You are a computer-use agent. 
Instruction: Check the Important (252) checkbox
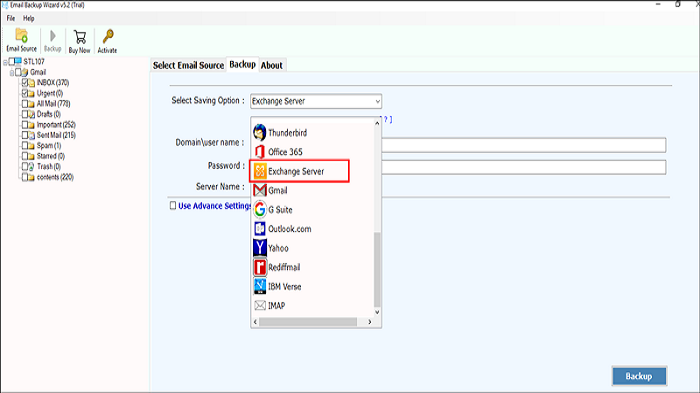[25, 124]
